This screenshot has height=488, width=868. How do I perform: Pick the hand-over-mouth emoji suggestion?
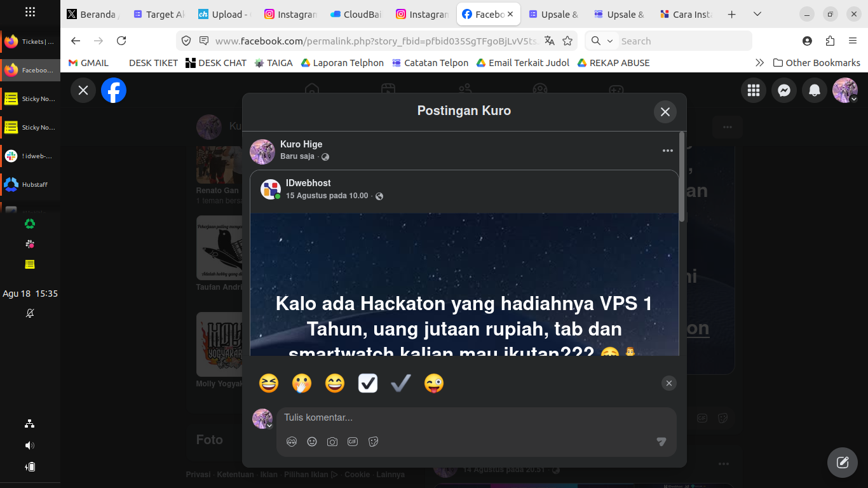tap(302, 383)
